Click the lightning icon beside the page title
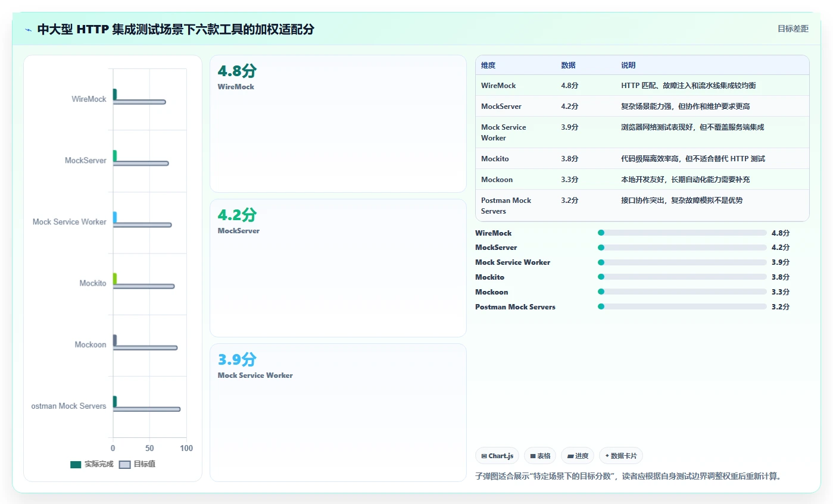The image size is (833, 504). 29,30
